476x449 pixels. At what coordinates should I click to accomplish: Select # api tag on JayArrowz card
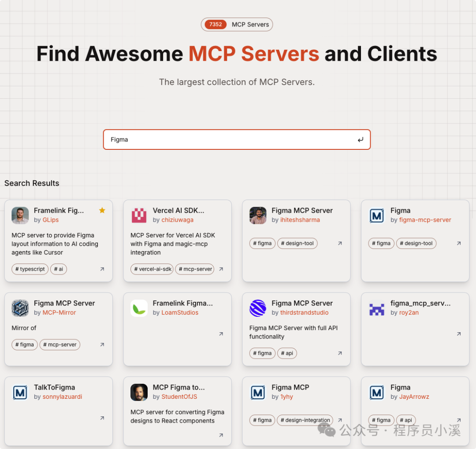tap(406, 420)
